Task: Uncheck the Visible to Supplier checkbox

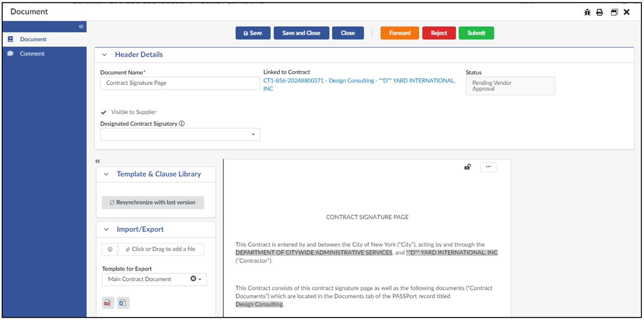Action: pos(103,112)
